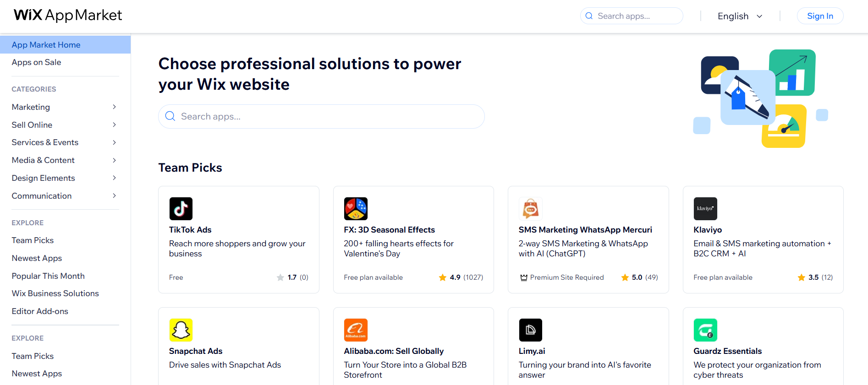Open the Marketing category
The height and width of the screenshot is (385, 868).
pyautogui.click(x=31, y=107)
